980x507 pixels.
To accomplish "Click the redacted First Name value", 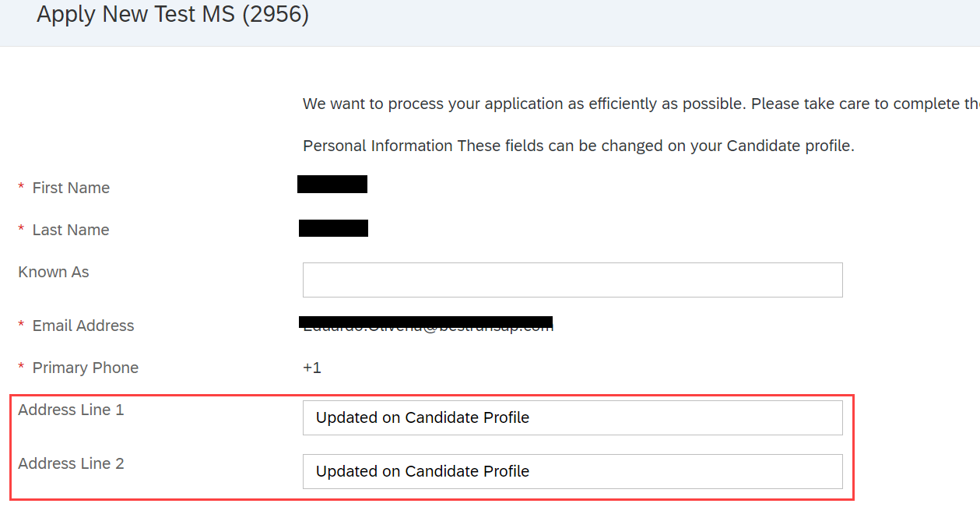I will pos(332,185).
